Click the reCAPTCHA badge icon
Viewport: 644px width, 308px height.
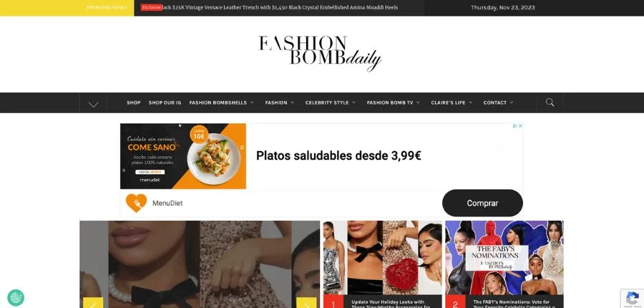click(633, 298)
